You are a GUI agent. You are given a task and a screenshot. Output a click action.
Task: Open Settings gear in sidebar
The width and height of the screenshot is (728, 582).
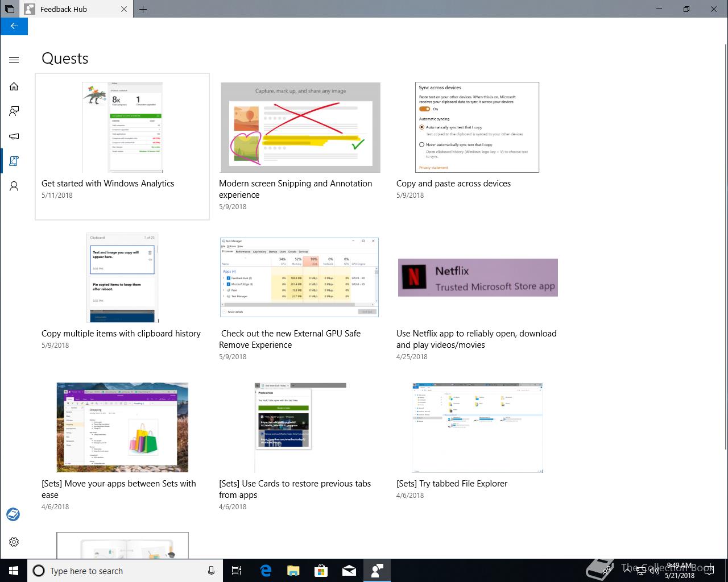pos(14,542)
